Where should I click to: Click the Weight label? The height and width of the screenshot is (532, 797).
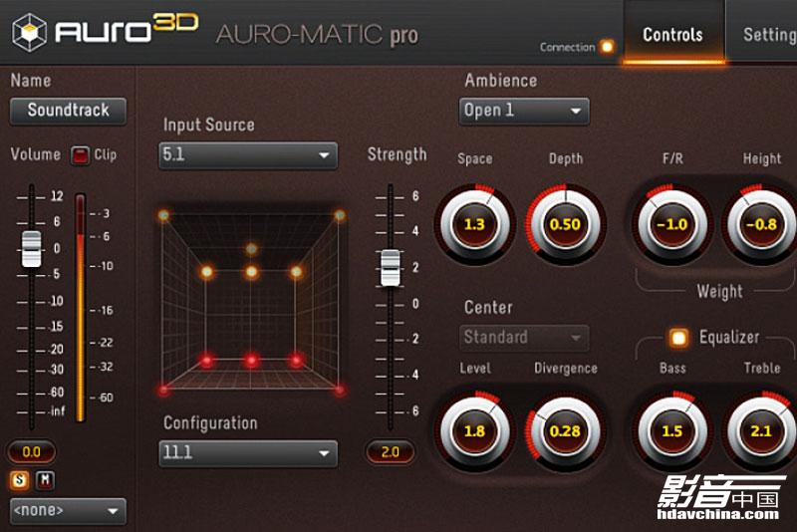pyautogui.click(x=719, y=292)
